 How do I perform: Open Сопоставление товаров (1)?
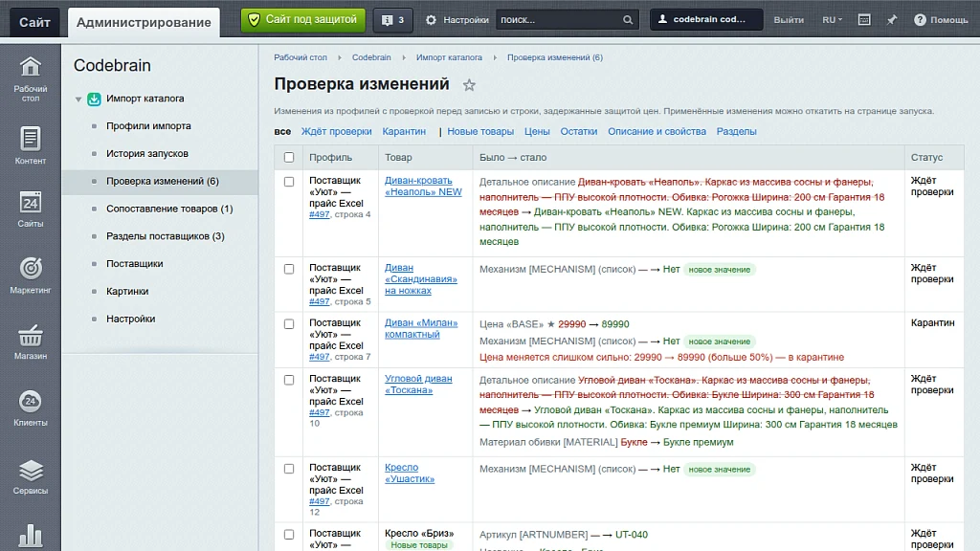point(169,209)
